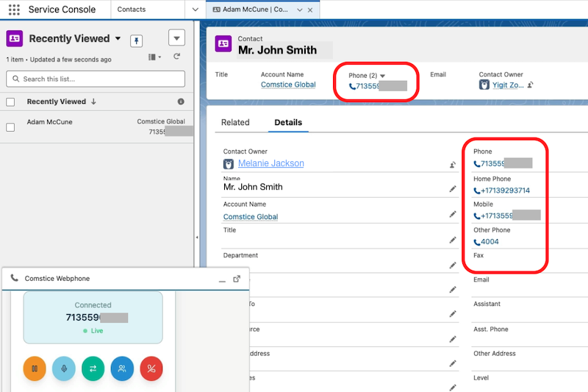Dial Home Phone +17139293714
Viewport: 588px width, 392px height.
pos(502,190)
